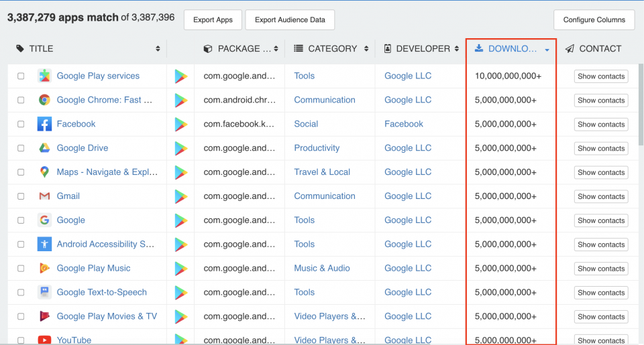Sort by PACKAGE column arrows

[x=276, y=49]
